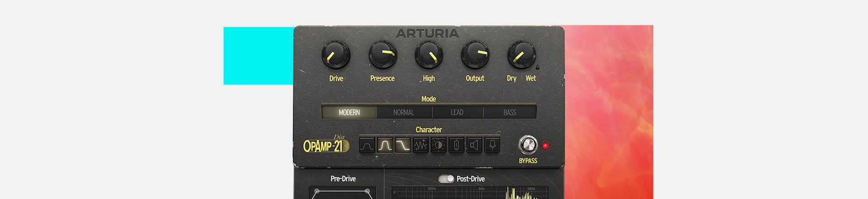868x199 pixels.
Task: Click the OpAmp-21 Dist logo
Action: [x=326, y=144]
